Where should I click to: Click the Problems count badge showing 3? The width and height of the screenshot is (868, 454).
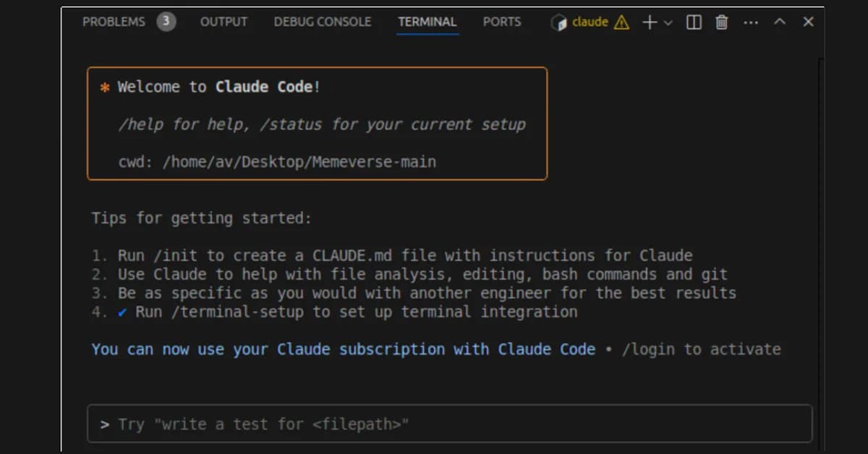coord(166,22)
